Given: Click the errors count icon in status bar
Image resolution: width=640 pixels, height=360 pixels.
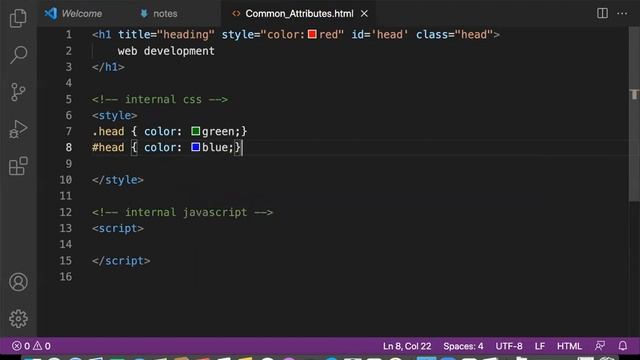Looking at the screenshot, I should [21, 346].
